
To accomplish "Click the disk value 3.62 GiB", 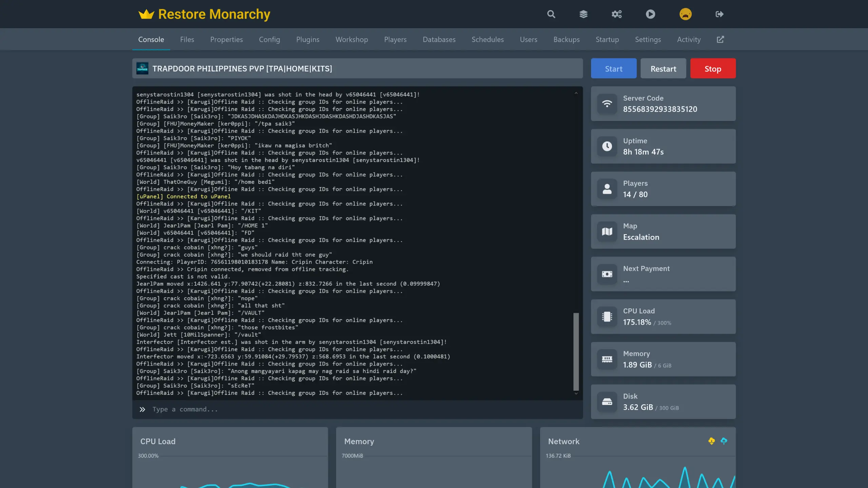I will [x=638, y=407].
